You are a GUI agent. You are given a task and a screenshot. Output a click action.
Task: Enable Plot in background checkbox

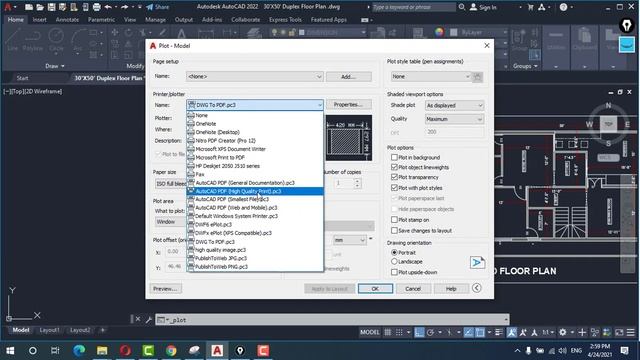tap(394, 157)
